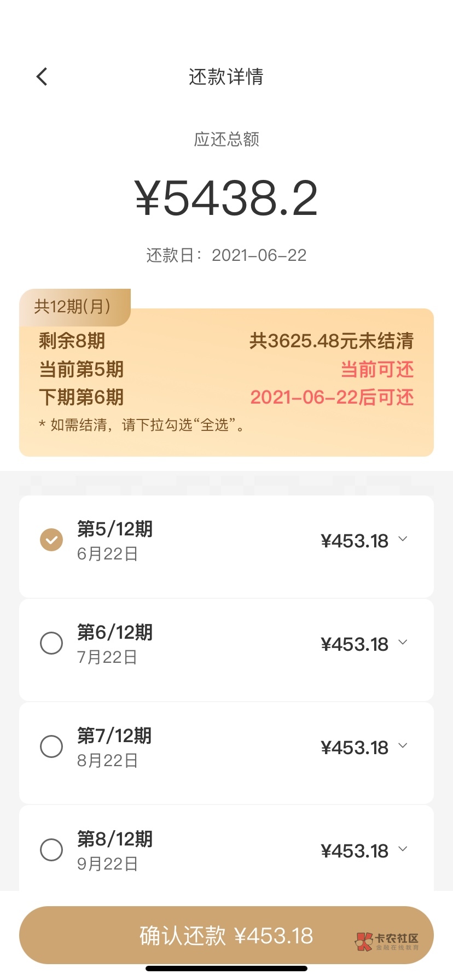Expand details chevron for 第8/12期

coord(403,849)
